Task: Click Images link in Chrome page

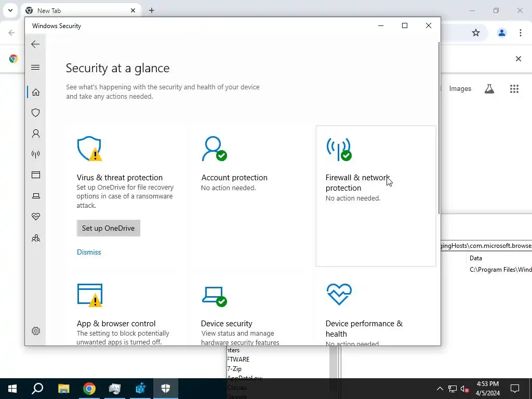Action: [460, 88]
